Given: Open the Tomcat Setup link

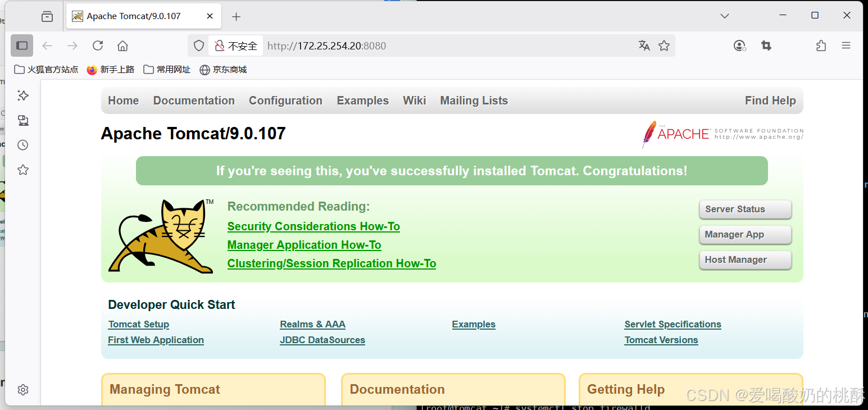Looking at the screenshot, I should pos(138,324).
